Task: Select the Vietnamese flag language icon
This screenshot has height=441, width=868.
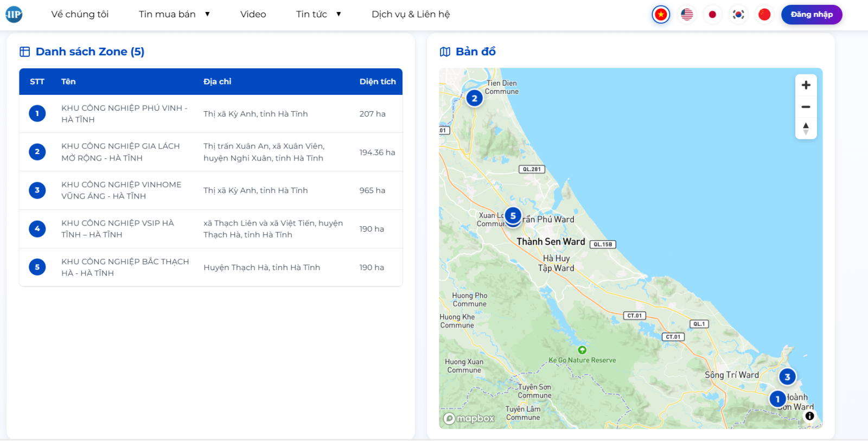Action: coord(661,15)
